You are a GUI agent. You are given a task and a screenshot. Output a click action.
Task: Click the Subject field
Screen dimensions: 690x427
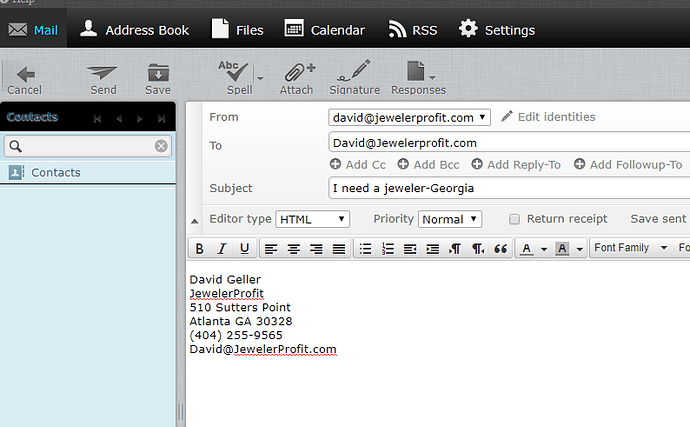[509, 188]
